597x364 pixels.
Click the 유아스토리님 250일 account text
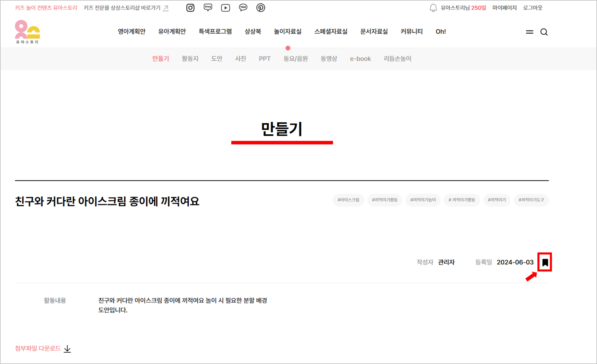(x=463, y=8)
